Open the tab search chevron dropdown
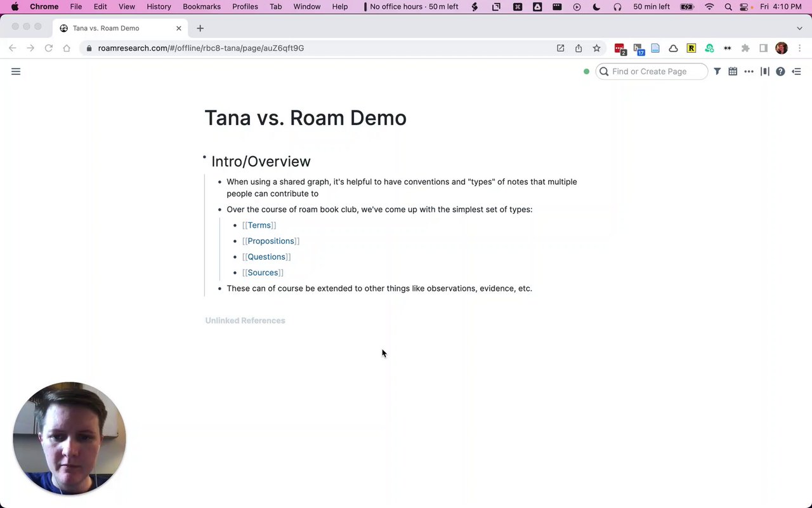This screenshot has width=812, height=508. [x=799, y=28]
